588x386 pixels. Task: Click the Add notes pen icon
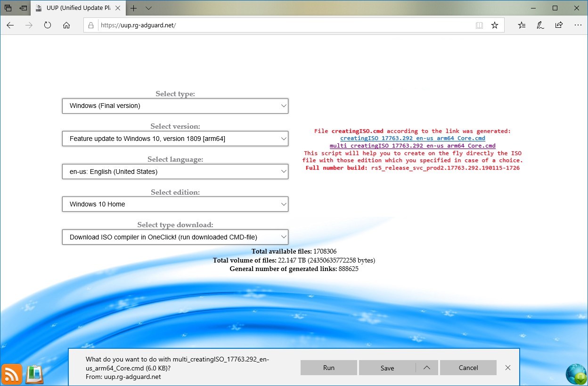pyautogui.click(x=540, y=25)
